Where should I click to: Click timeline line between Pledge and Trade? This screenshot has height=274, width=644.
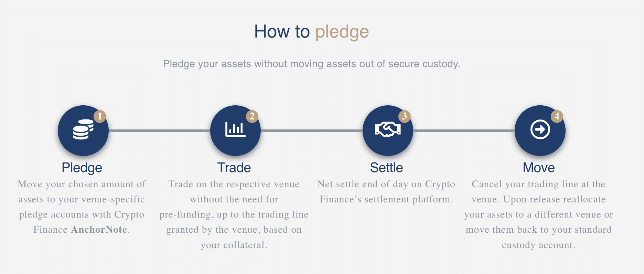pyautogui.click(x=159, y=130)
